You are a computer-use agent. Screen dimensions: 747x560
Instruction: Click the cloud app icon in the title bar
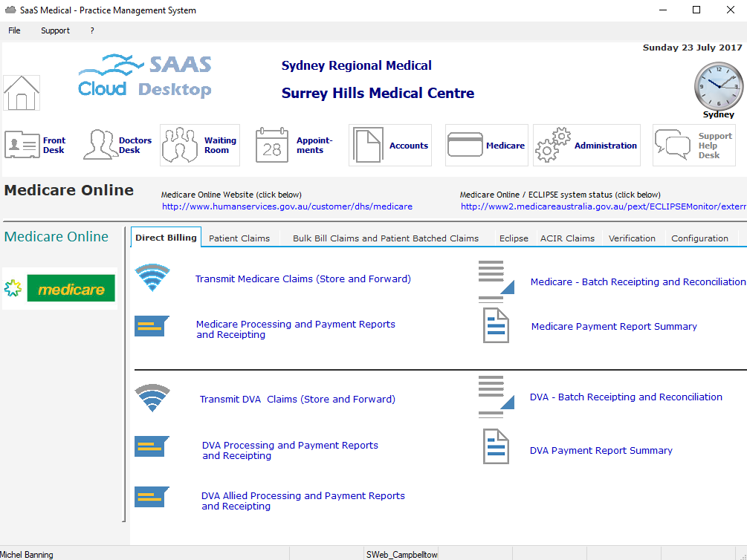10,10
